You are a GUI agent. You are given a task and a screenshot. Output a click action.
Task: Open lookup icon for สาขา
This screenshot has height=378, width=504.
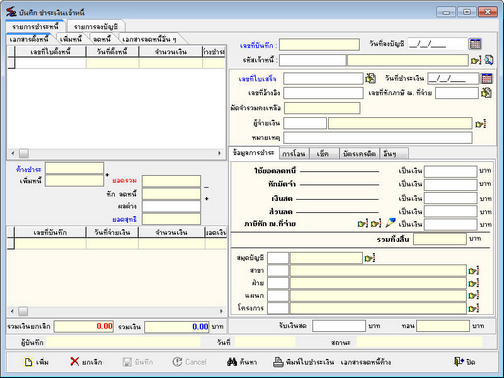474,271
